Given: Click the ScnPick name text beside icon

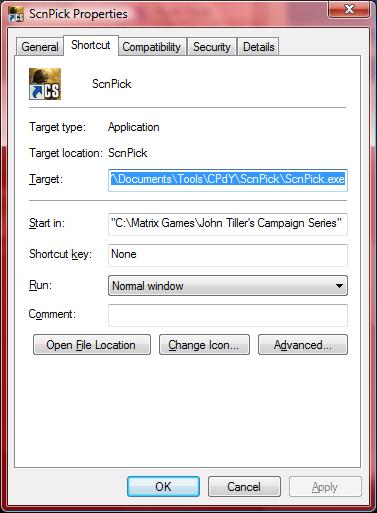Looking at the screenshot, I should click(112, 84).
